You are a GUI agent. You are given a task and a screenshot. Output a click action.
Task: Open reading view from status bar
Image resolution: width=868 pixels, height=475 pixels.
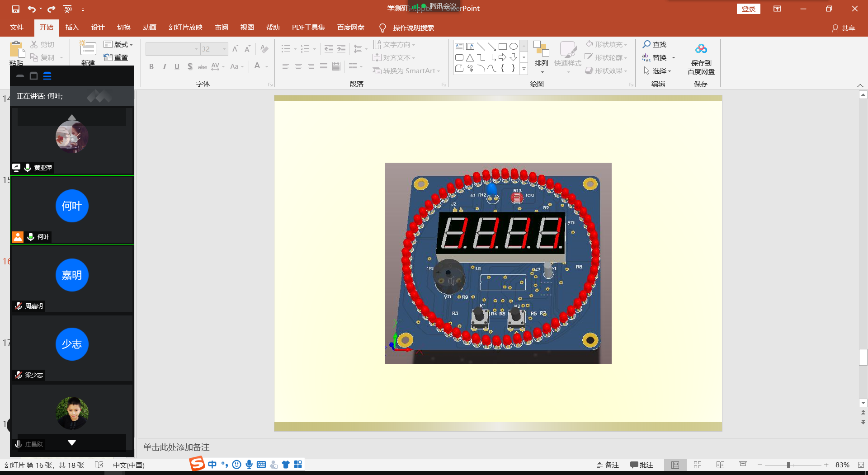click(x=720, y=465)
